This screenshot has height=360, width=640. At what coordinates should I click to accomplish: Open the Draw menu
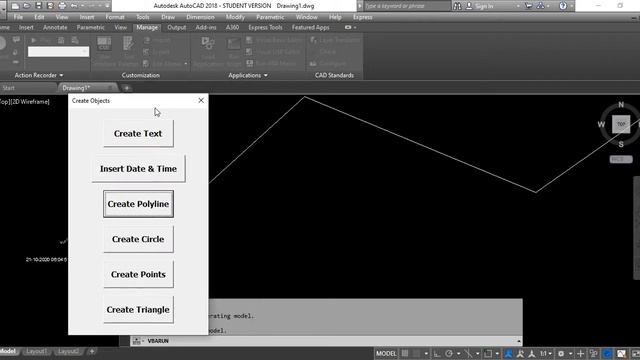(x=168, y=17)
